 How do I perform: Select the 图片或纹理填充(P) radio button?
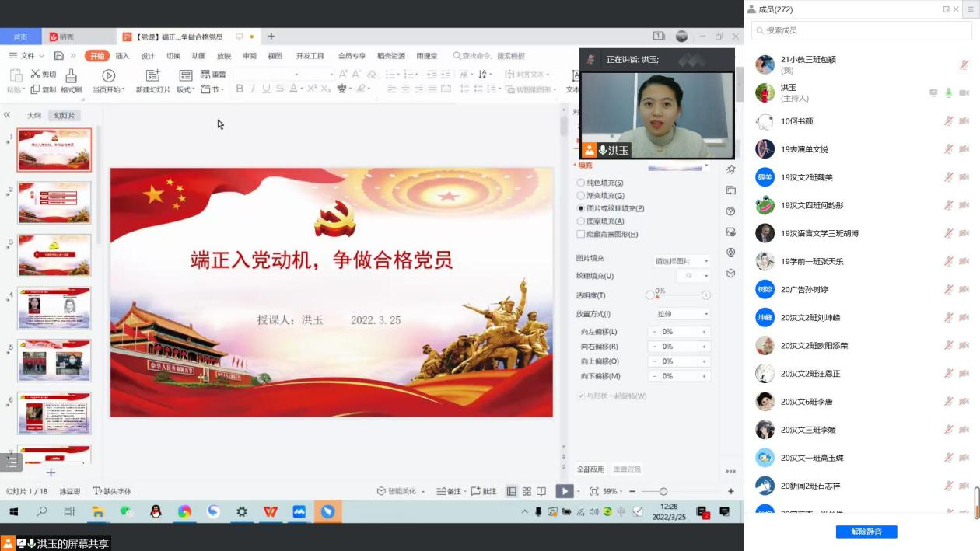pyautogui.click(x=580, y=208)
